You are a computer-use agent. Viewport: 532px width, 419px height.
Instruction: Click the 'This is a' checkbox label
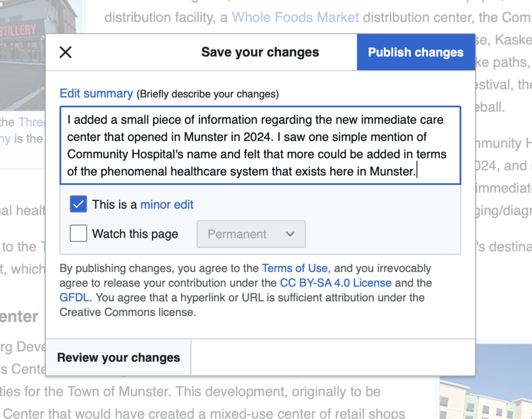[115, 205]
